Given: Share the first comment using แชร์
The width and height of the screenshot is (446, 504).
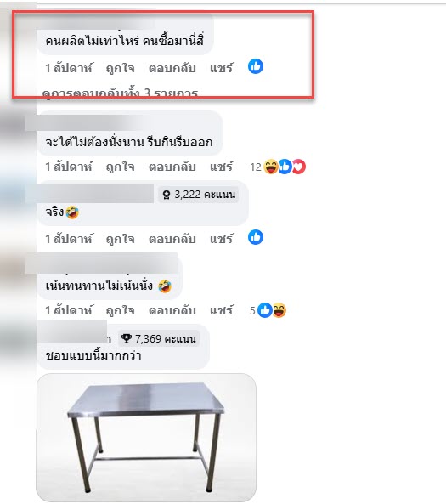Looking at the screenshot, I should (x=222, y=68).
